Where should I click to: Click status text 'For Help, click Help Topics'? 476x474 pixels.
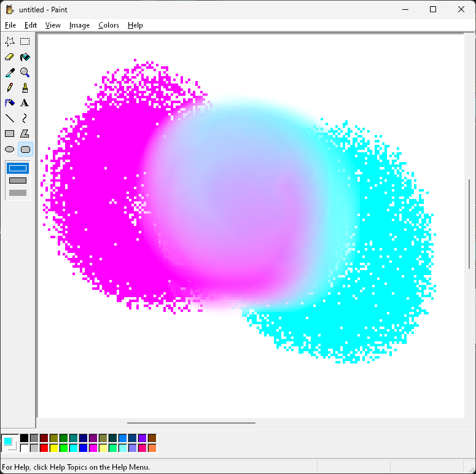click(76, 467)
